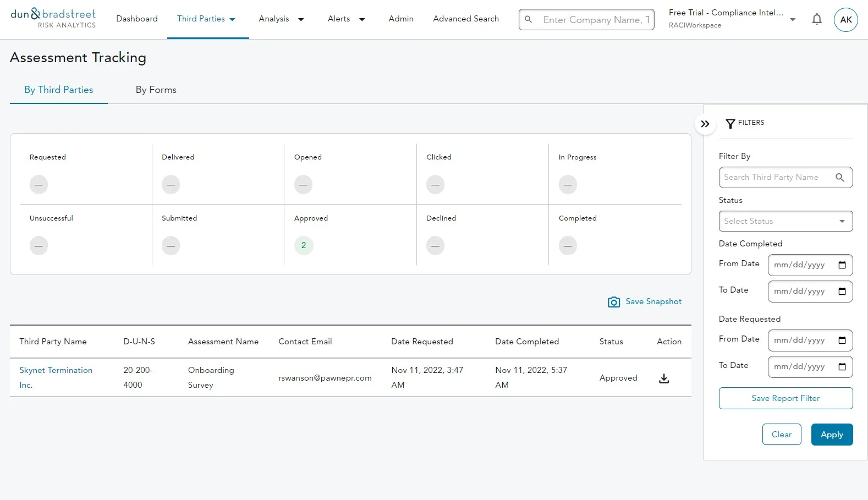Screen dimensions: 868x500
Task: Open the Skynet Termination Inc. third party link
Action: 56,377
